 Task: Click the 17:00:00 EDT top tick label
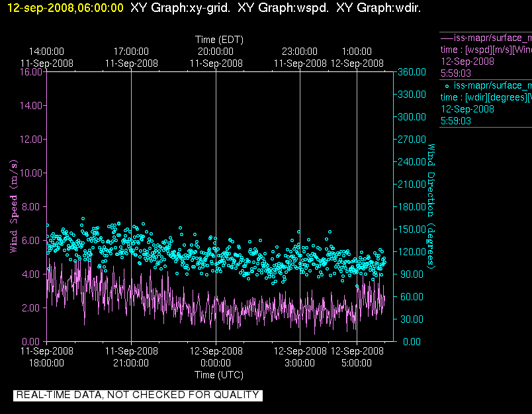[x=131, y=52]
